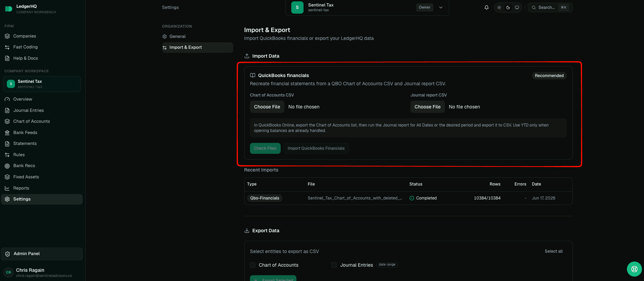Click the Fast Coding arrows icon
The image size is (644, 281).
[x=7, y=47]
